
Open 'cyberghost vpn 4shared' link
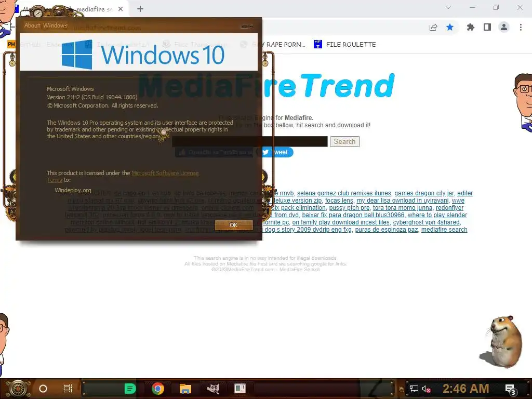click(426, 222)
